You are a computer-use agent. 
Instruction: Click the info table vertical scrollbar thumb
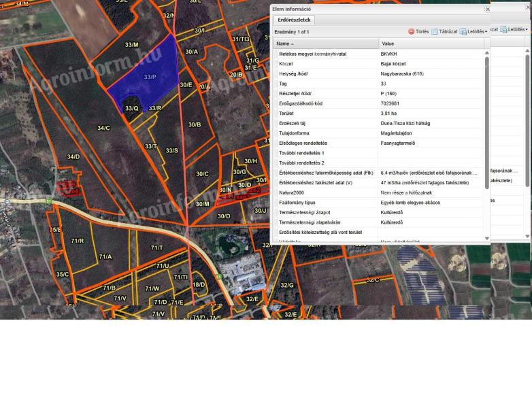[x=487, y=123]
